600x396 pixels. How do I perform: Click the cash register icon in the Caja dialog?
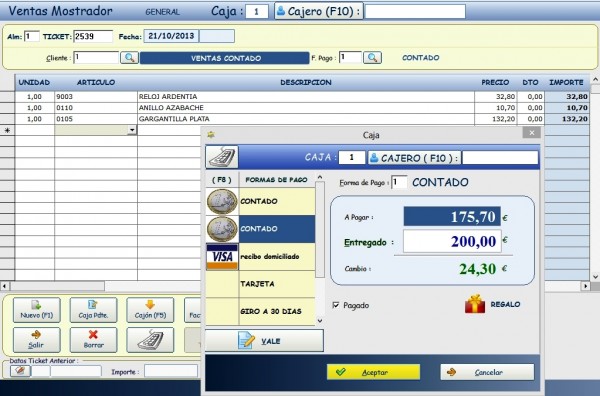[x=222, y=157]
